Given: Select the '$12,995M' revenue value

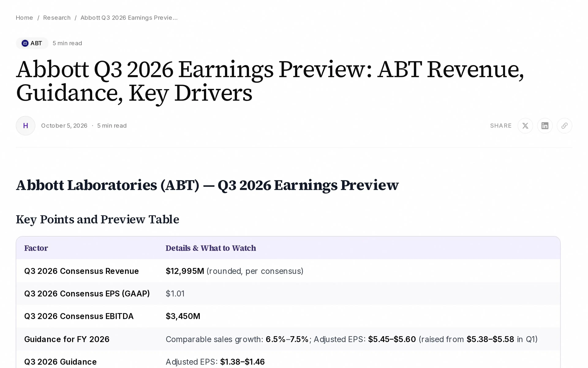Looking at the screenshot, I should (x=185, y=271).
